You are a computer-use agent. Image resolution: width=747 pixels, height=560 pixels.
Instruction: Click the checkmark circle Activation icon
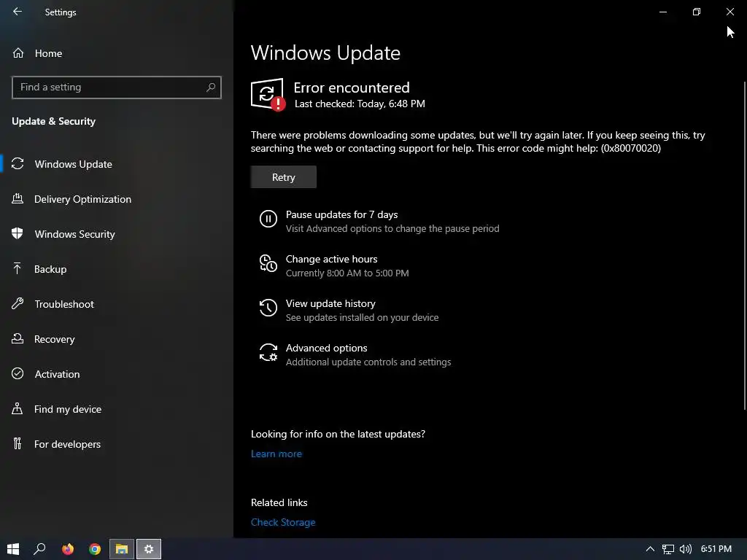[x=18, y=373]
